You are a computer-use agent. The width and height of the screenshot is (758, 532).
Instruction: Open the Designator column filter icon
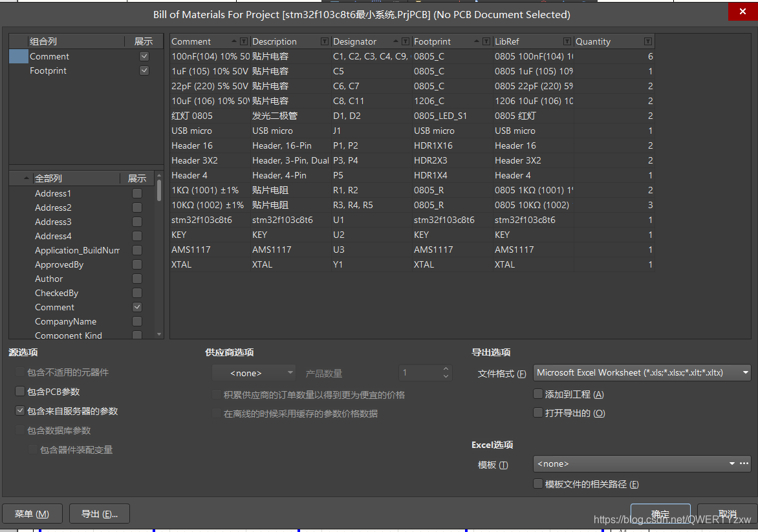[406, 41]
